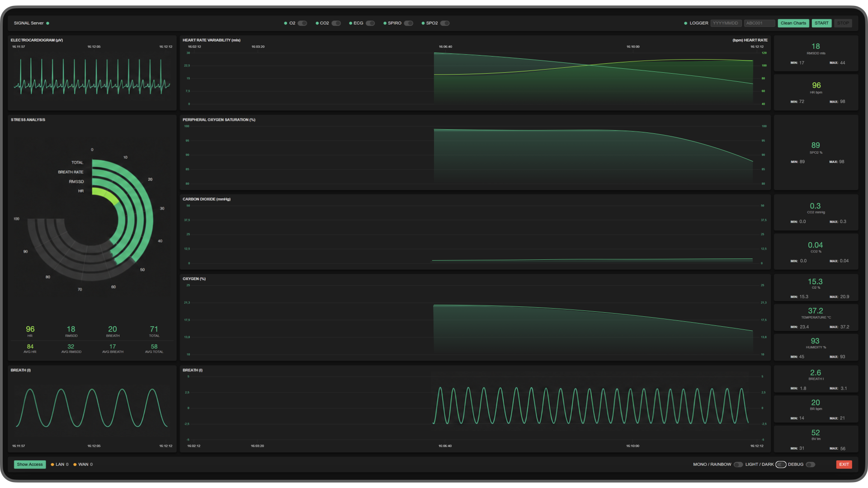
Task: Toggle the ECG sensor switch
Action: pyautogui.click(x=370, y=23)
